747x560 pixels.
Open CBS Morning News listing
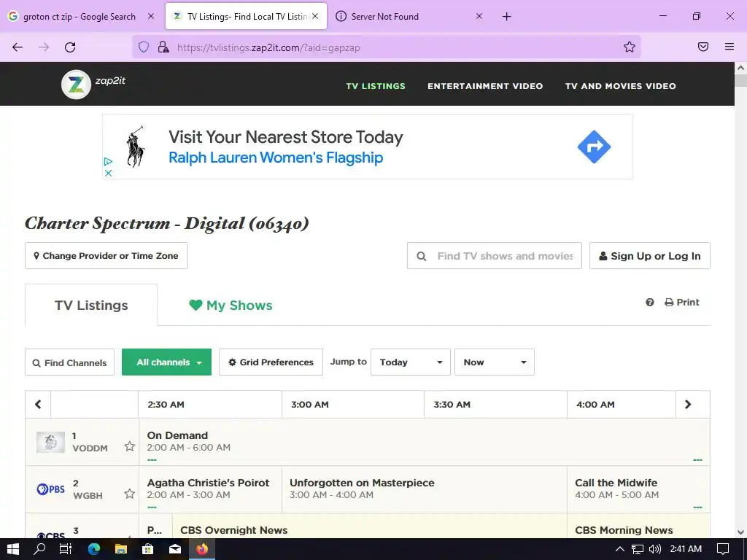point(638,526)
